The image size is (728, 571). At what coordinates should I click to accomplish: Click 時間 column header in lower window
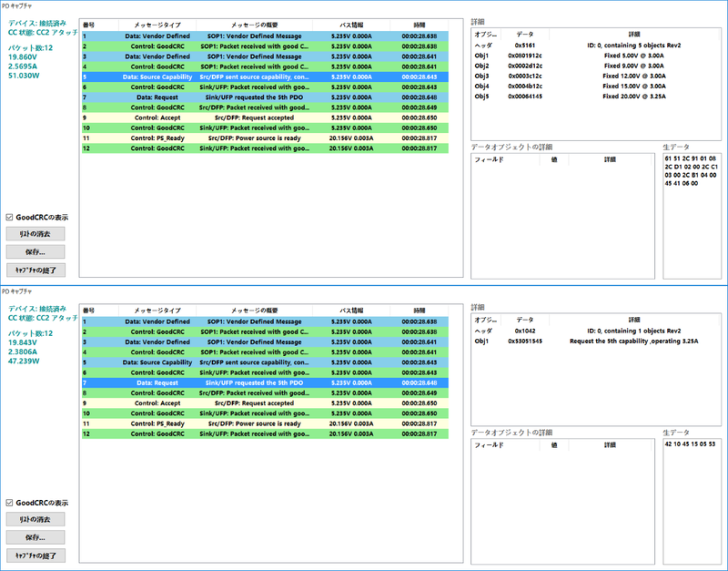click(x=420, y=311)
